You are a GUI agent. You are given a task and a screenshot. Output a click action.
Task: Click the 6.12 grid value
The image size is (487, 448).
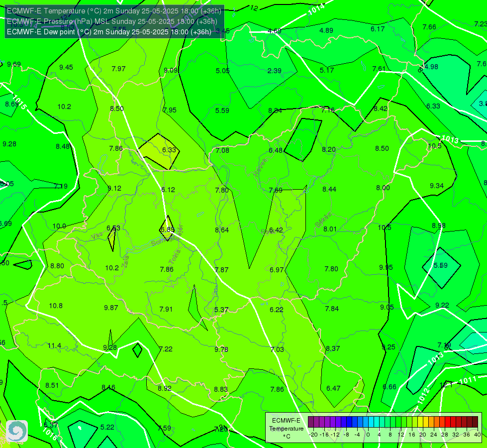pyautogui.click(x=168, y=190)
